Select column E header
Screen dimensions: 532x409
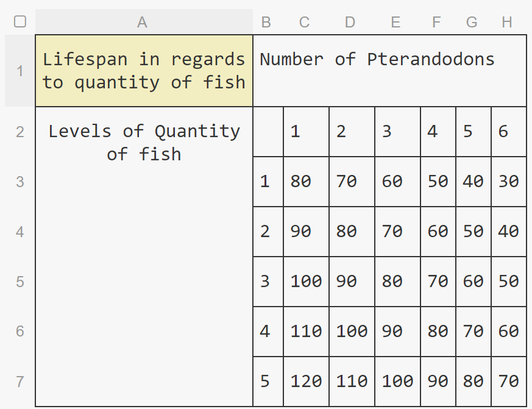396,22
